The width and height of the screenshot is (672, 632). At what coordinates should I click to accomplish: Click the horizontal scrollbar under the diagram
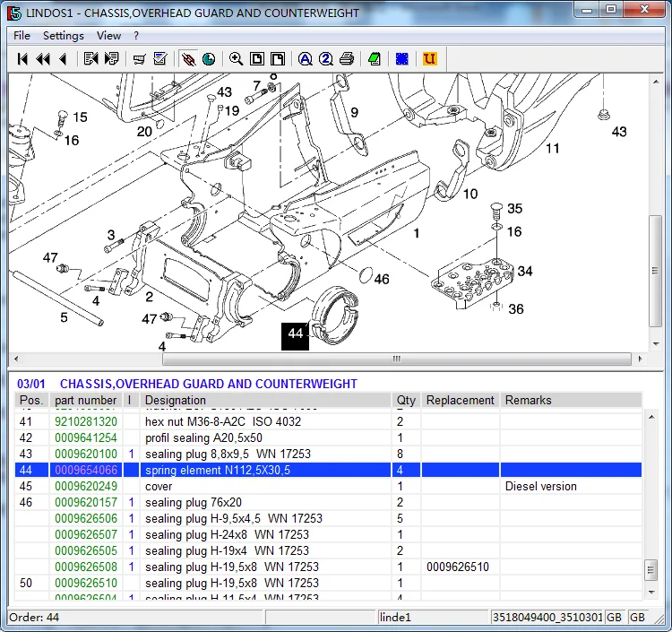[396, 359]
